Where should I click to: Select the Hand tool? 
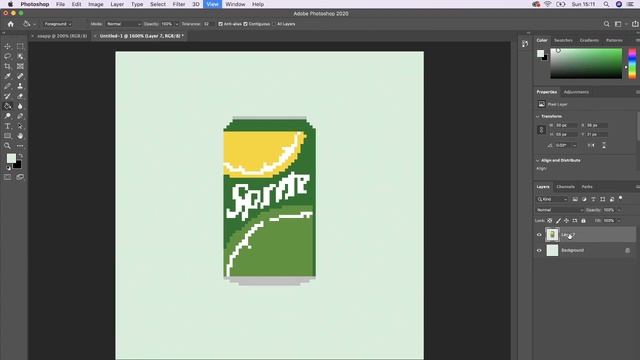(20, 136)
